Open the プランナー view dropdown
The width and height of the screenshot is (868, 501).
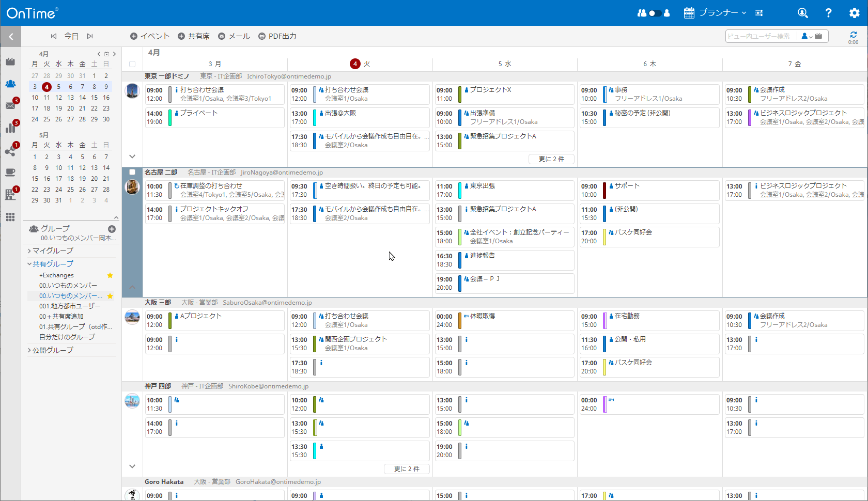click(x=715, y=13)
